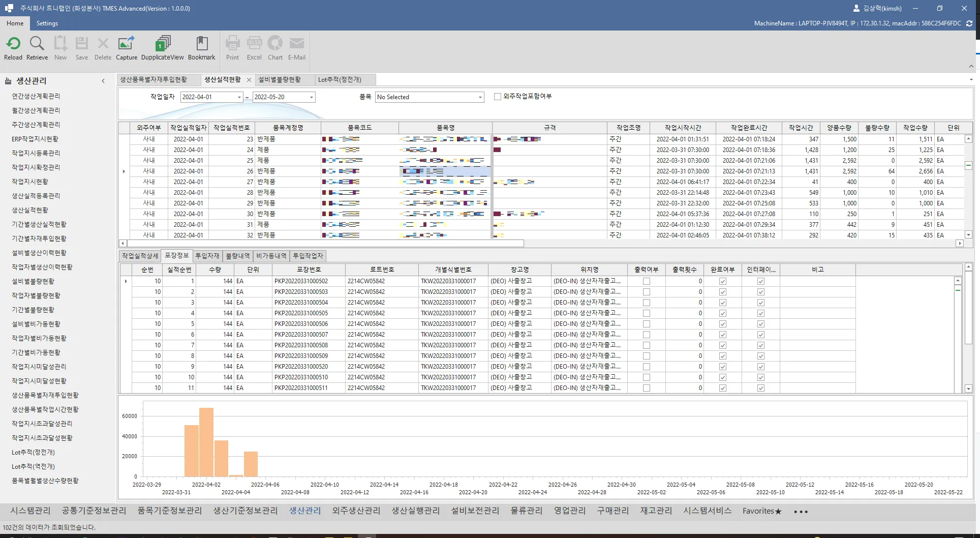Image resolution: width=980 pixels, height=538 pixels.
Task: Uncheck 완료여부 in the first packaging row
Action: (722, 281)
